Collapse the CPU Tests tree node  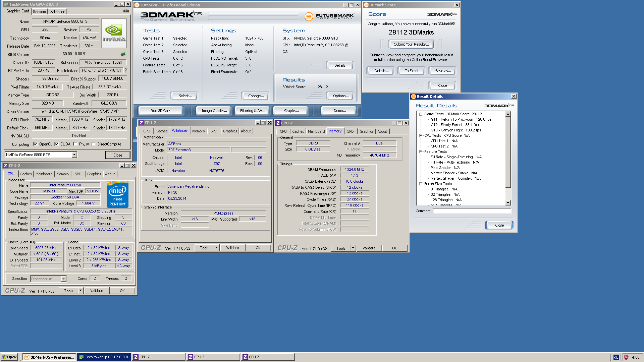tap(421, 135)
